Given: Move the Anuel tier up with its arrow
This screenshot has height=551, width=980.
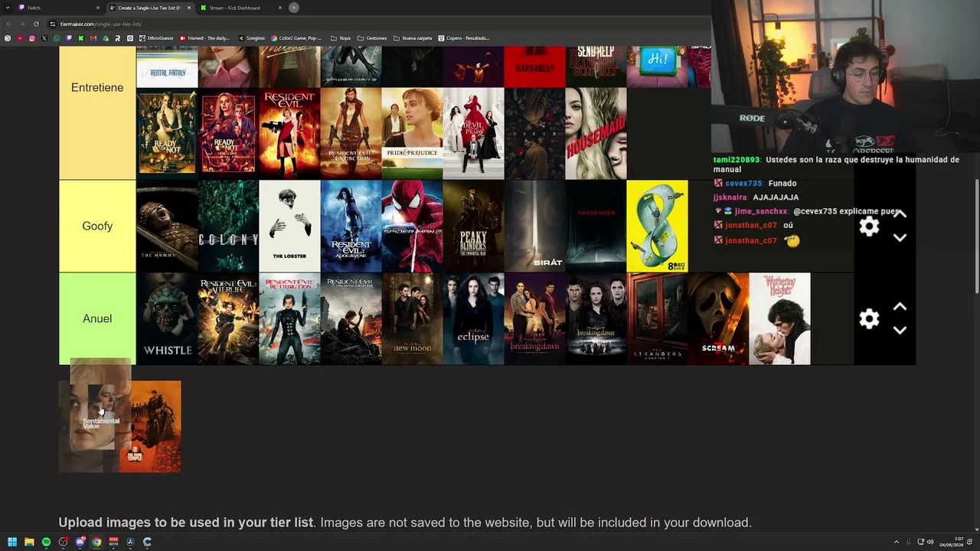Looking at the screenshot, I should click(900, 307).
